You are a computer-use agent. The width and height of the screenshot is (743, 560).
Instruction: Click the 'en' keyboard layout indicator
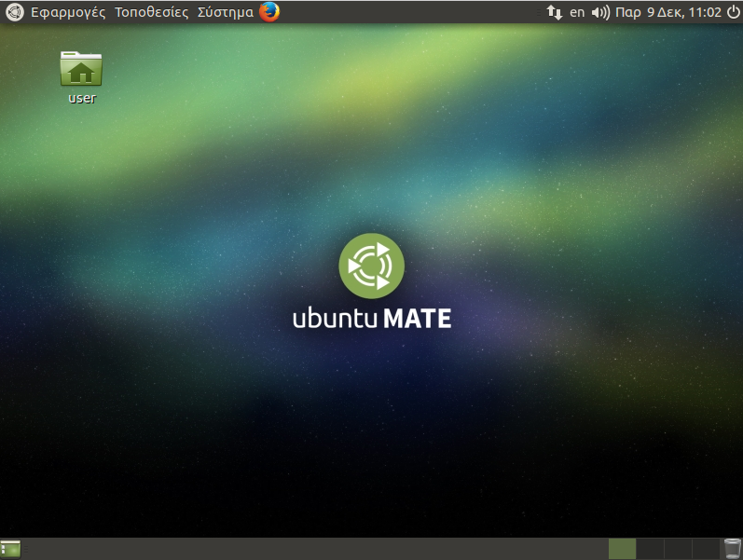[577, 12]
